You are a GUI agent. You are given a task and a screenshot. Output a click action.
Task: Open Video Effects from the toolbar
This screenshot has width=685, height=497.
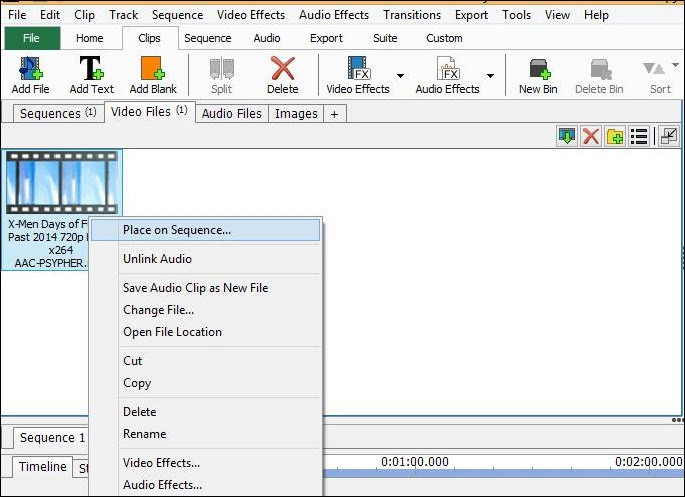[357, 75]
